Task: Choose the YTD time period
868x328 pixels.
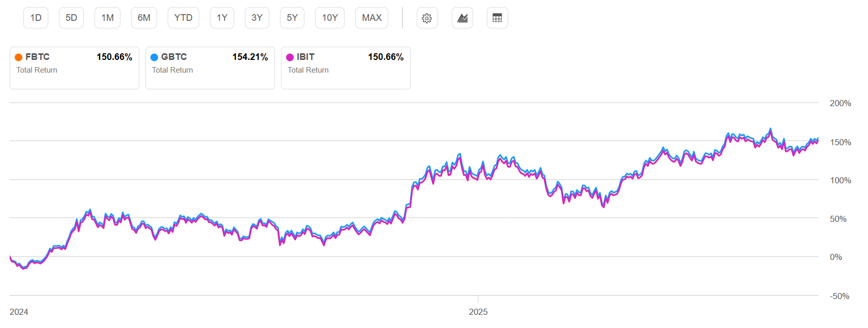Action: tap(183, 18)
